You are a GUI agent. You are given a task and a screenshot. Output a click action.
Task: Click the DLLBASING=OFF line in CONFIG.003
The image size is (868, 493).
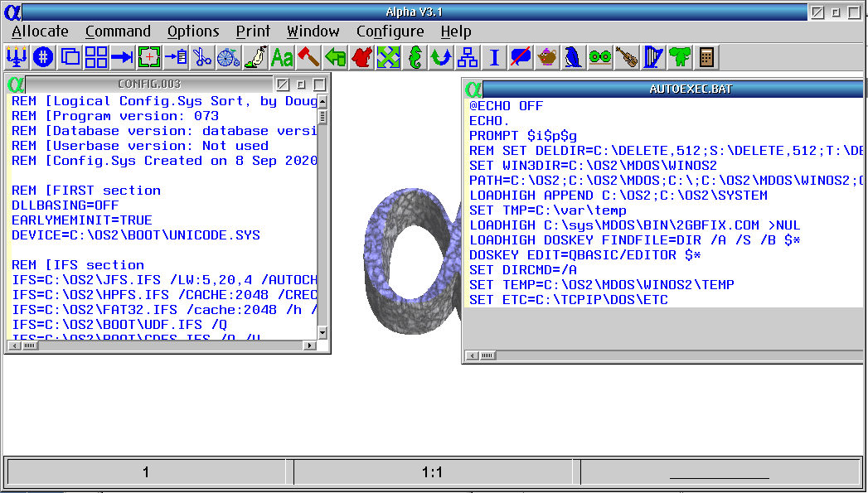65,205
